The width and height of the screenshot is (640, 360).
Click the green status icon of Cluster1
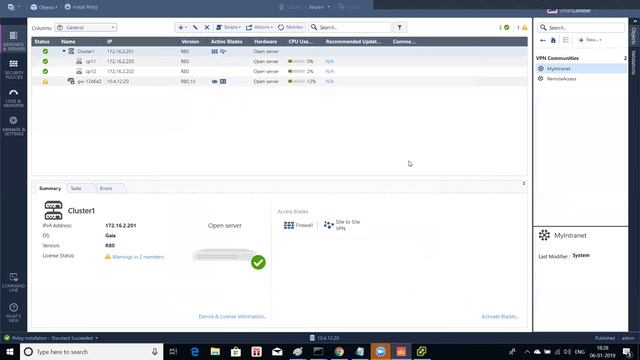(45, 51)
